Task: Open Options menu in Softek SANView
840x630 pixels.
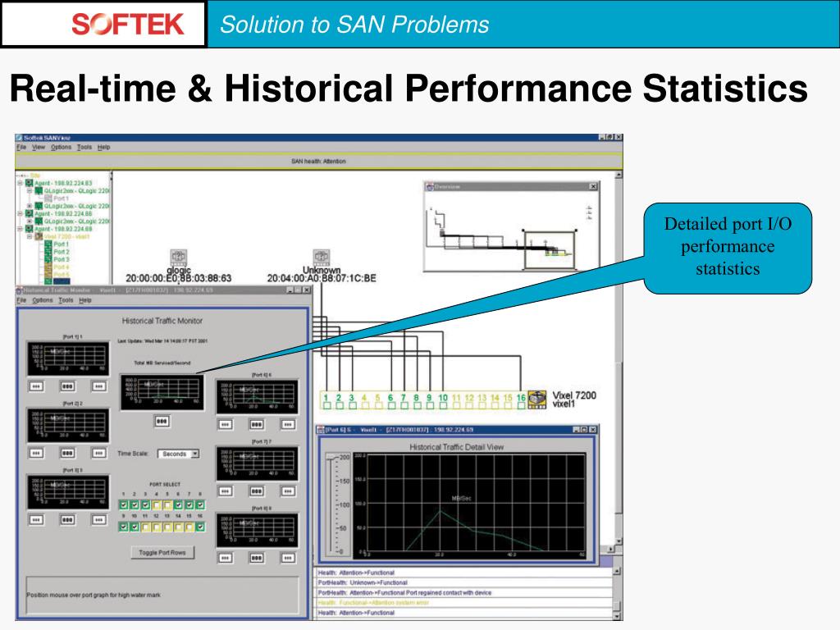Action: (x=61, y=147)
